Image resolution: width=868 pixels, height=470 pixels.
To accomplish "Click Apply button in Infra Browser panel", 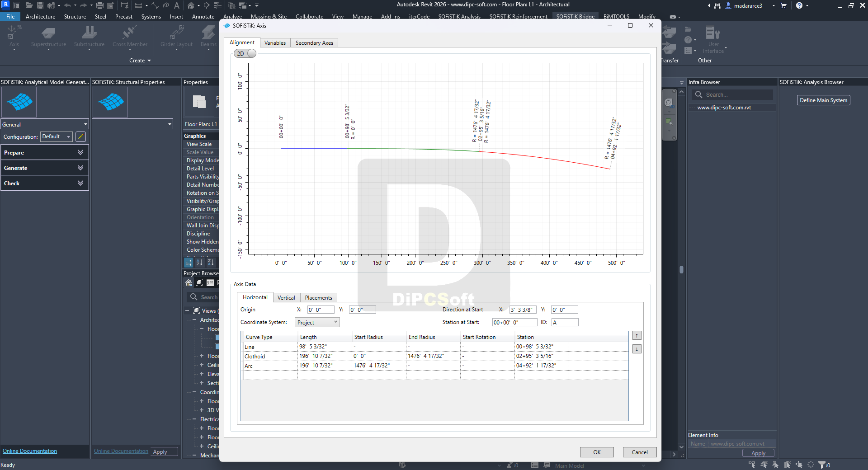I will 758,453.
